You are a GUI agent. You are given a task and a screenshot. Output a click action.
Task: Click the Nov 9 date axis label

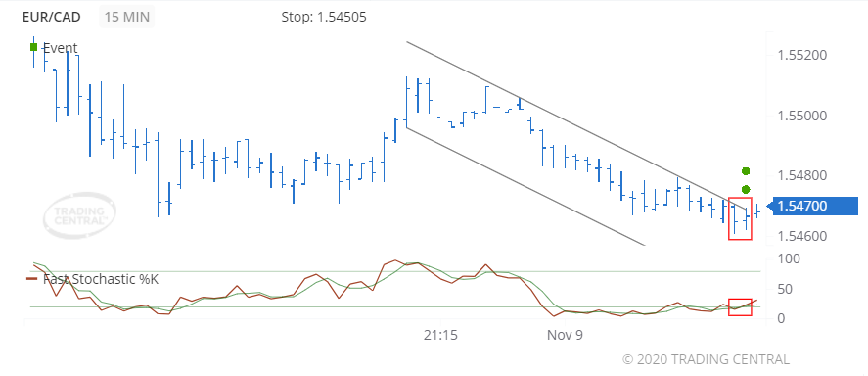[x=566, y=335]
